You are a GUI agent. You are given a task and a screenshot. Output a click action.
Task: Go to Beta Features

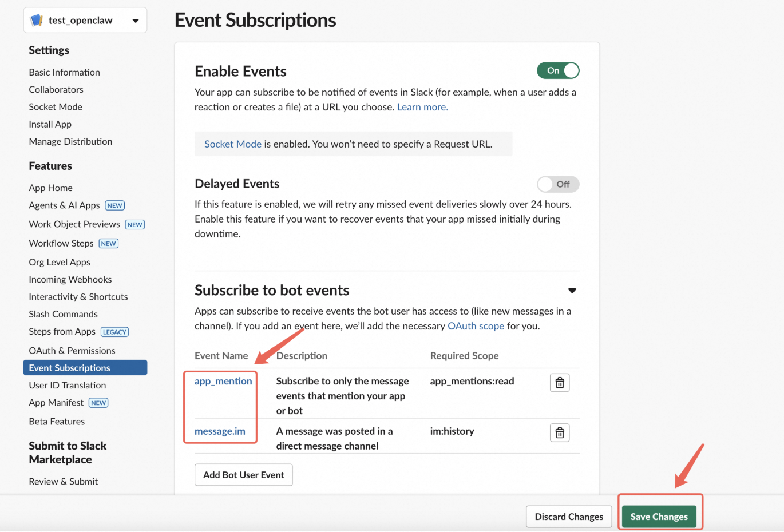(57, 422)
